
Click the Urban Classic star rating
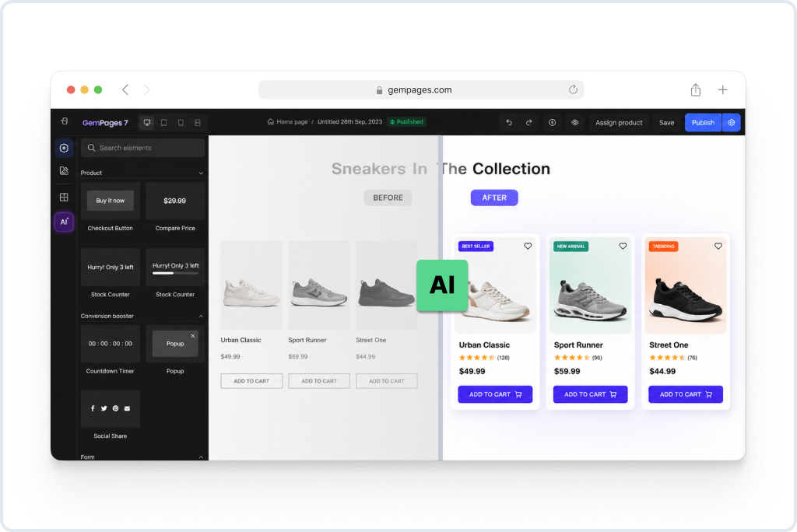pos(477,358)
